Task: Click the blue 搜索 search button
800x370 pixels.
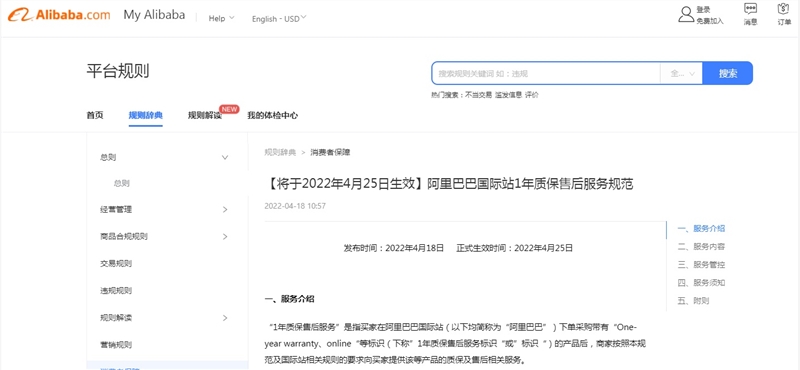Action: (728, 73)
